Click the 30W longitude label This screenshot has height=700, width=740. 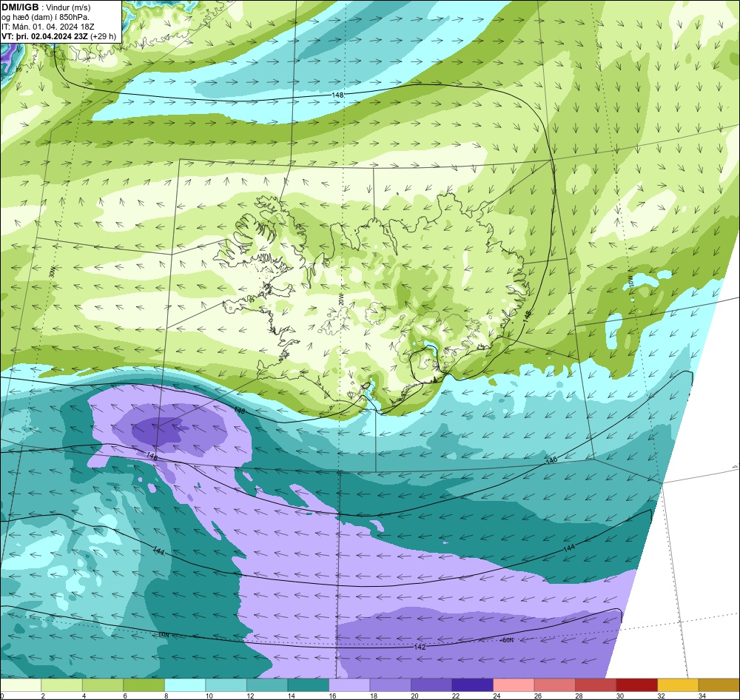(x=52, y=272)
